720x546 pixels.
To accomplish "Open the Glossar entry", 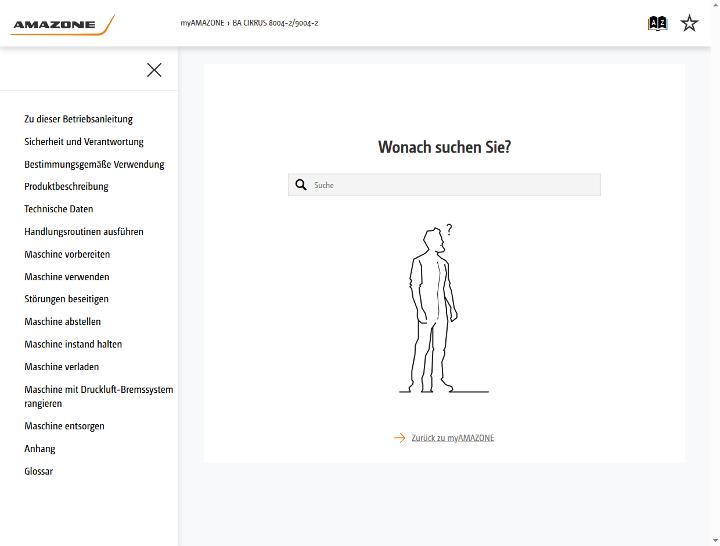I will (39, 471).
